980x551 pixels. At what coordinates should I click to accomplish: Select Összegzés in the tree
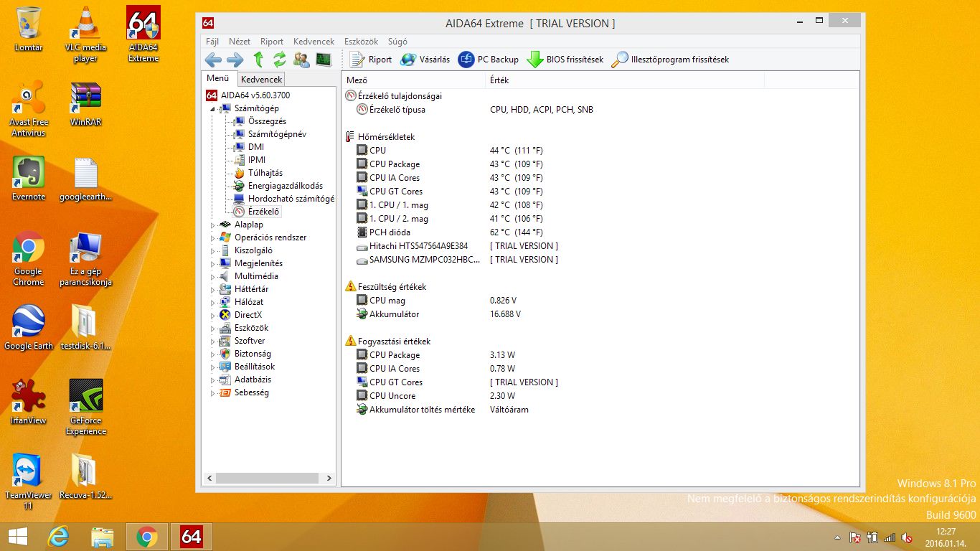point(267,121)
